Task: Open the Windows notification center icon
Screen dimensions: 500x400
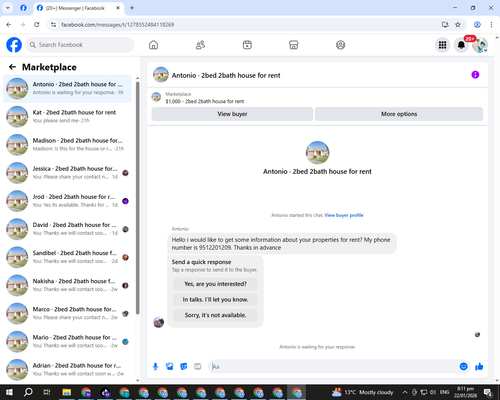Action: (x=488, y=392)
